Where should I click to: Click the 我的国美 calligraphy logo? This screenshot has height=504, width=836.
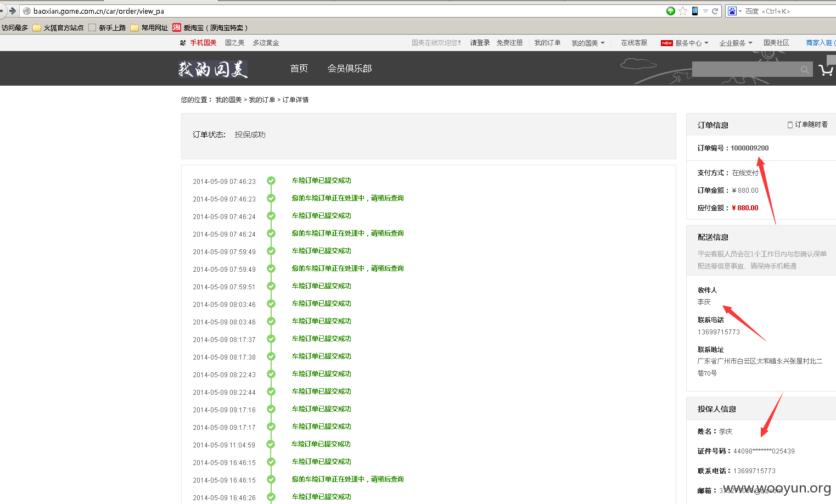tap(213, 69)
